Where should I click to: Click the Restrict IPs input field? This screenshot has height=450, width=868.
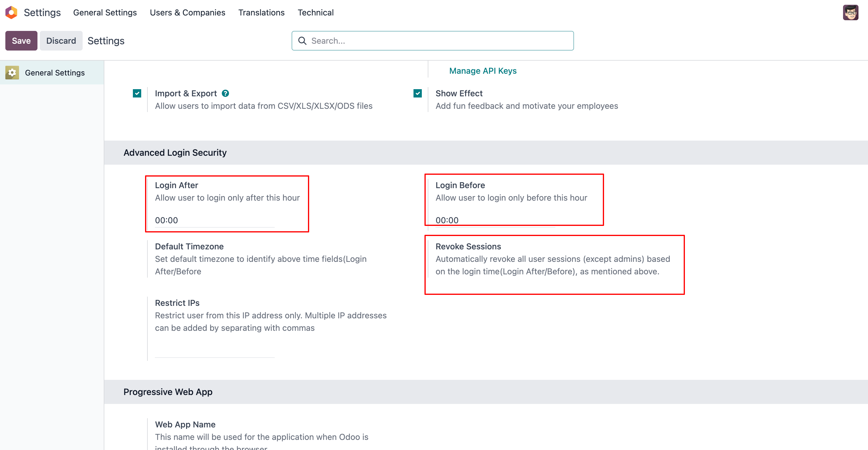click(x=215, y=351)
